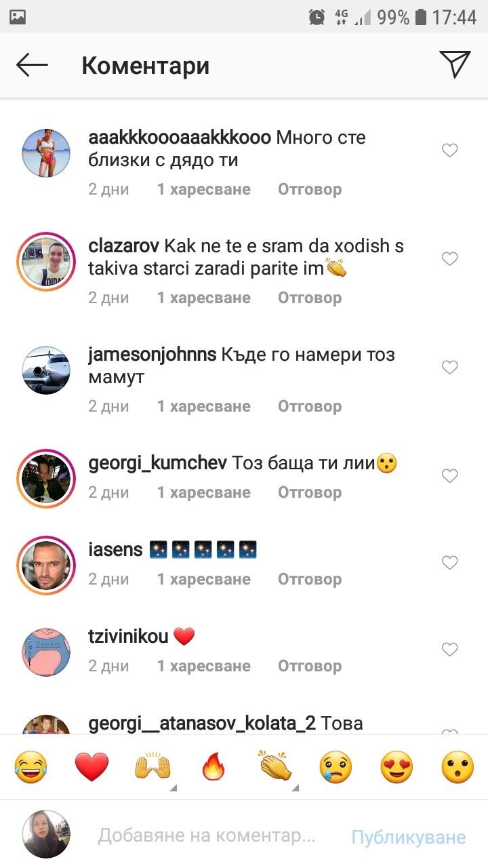
Task: Like the georgi_kumchev comment
Action: coord(450,476)
